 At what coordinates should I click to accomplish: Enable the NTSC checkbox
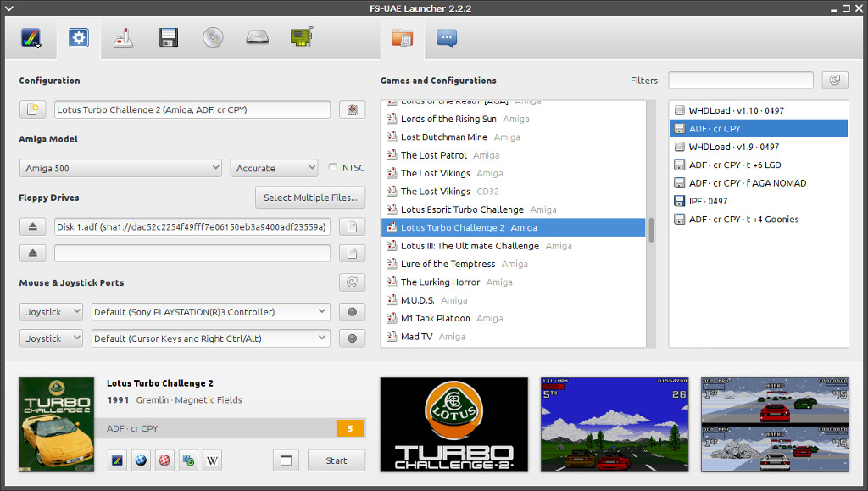[x=333, y=168]
